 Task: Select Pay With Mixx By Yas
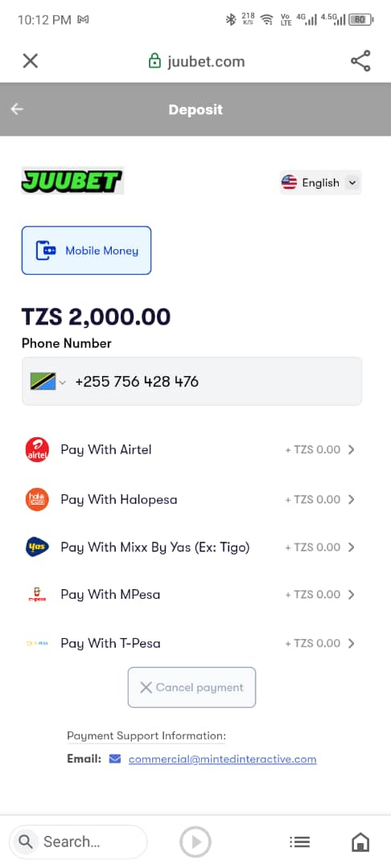(x=191, y=547)
